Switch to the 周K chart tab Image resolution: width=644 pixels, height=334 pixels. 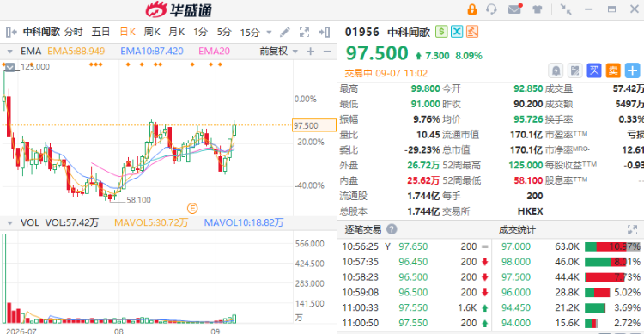tap(152, 32)
